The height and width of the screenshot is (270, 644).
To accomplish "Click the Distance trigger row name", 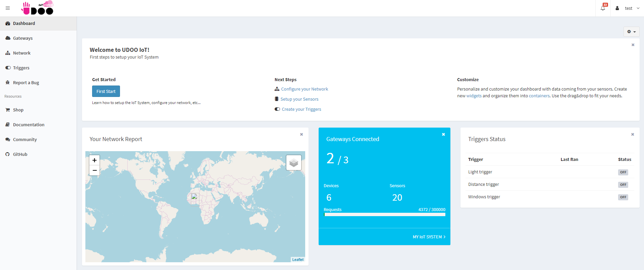I will 483,184.
